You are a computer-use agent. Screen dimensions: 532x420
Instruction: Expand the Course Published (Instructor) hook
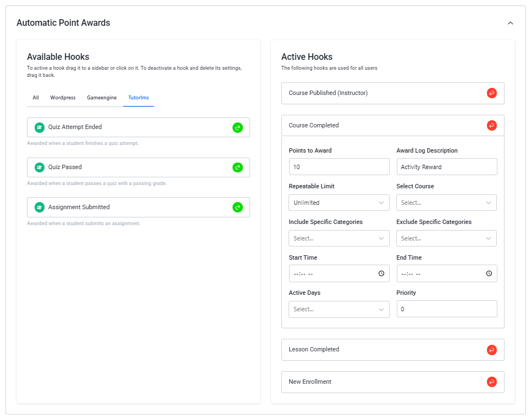pyautogui.click(x=393, y=93)
